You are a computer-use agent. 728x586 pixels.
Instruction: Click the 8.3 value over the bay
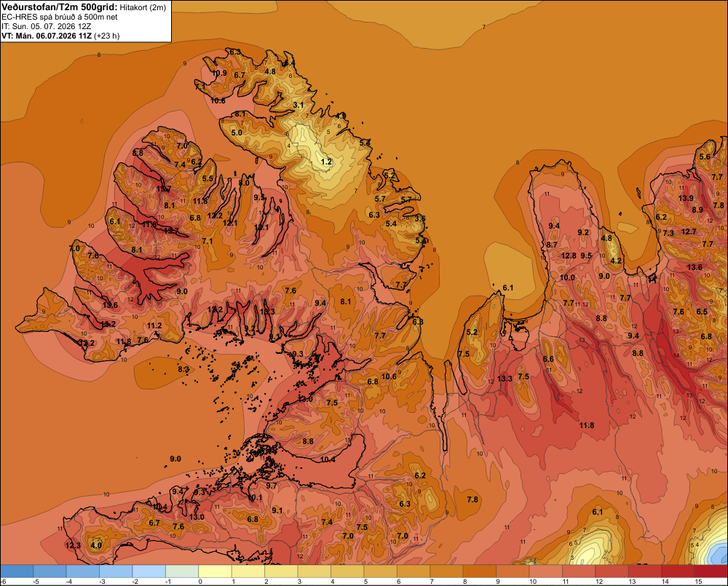183,370
